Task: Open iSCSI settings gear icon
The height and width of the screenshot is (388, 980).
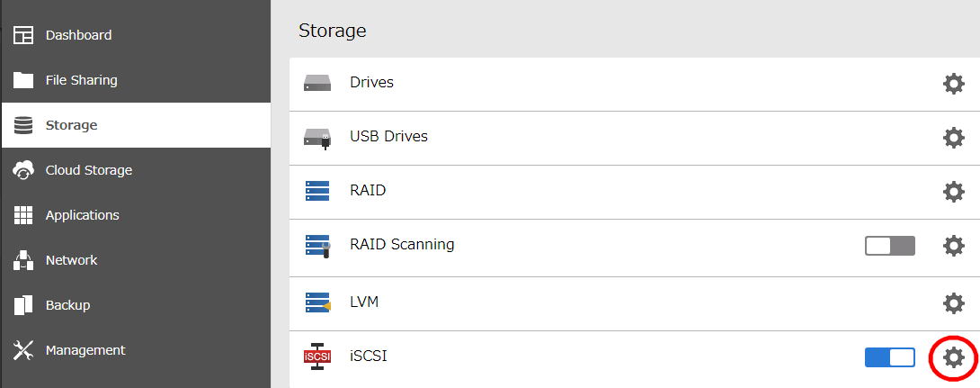Action: [x=953, y=357]
